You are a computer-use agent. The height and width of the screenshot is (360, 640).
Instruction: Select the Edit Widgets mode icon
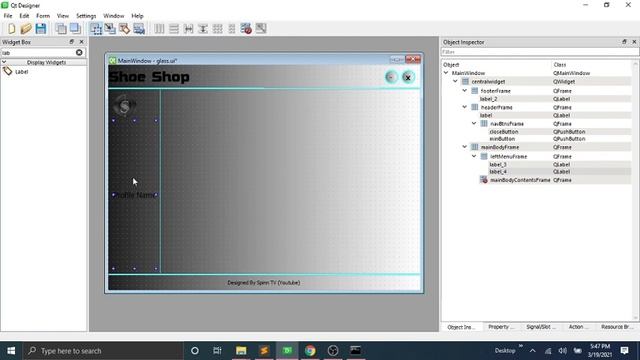pos(96,29)
